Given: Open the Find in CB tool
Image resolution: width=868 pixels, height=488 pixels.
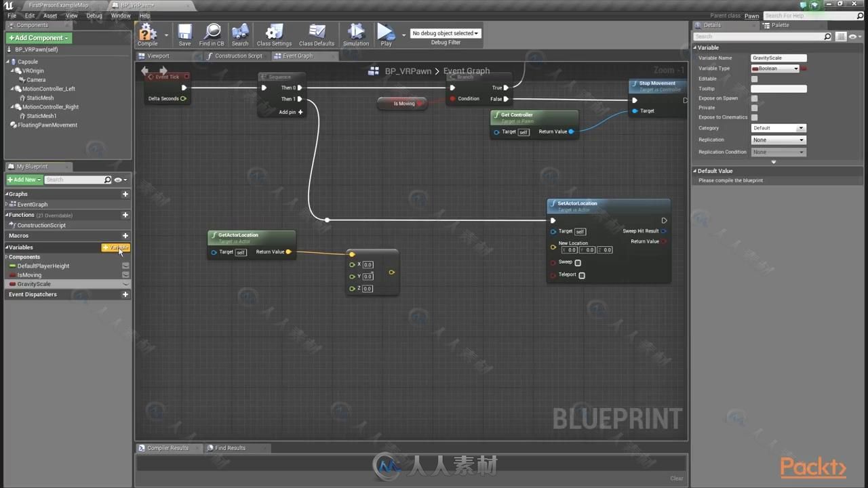Looking at the screenshot, I should coord(212,35).
